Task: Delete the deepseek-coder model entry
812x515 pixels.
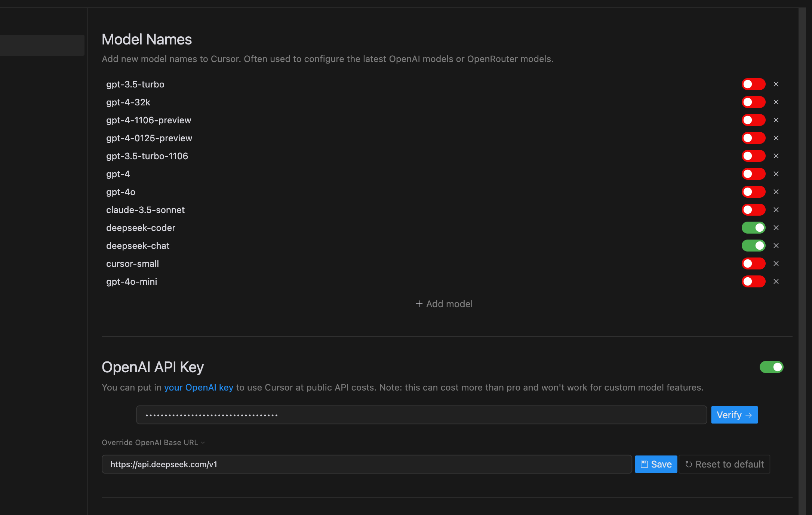Action: point(776,228)
